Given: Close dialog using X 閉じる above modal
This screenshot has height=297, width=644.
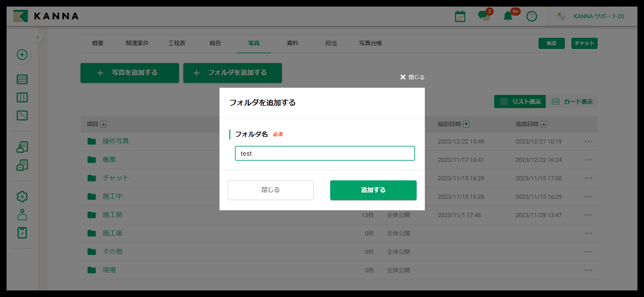Looking at the screenshot, I should pyautogui.click(x=412, y=77).
